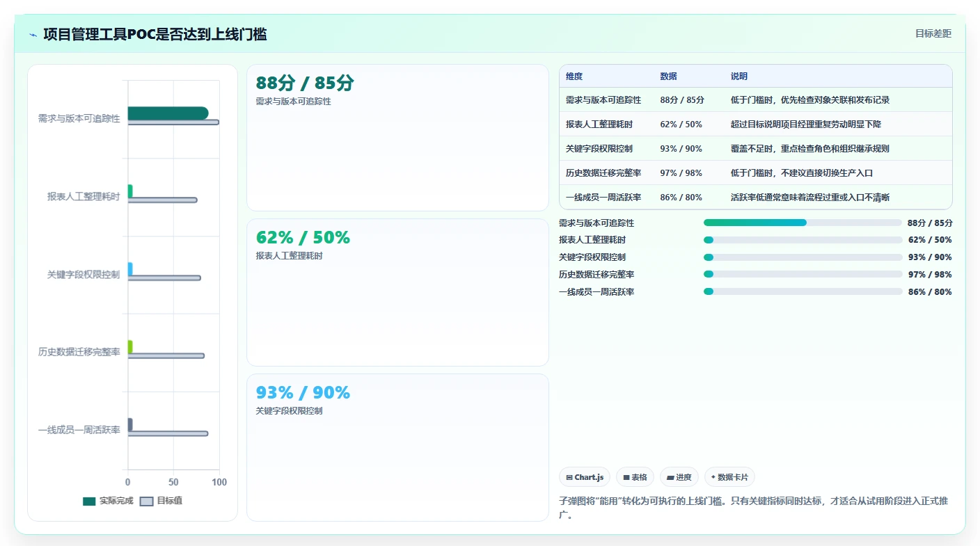
Task: Click table value 86% / 80% in 数据 column
Action: click(x=681, y=198)
